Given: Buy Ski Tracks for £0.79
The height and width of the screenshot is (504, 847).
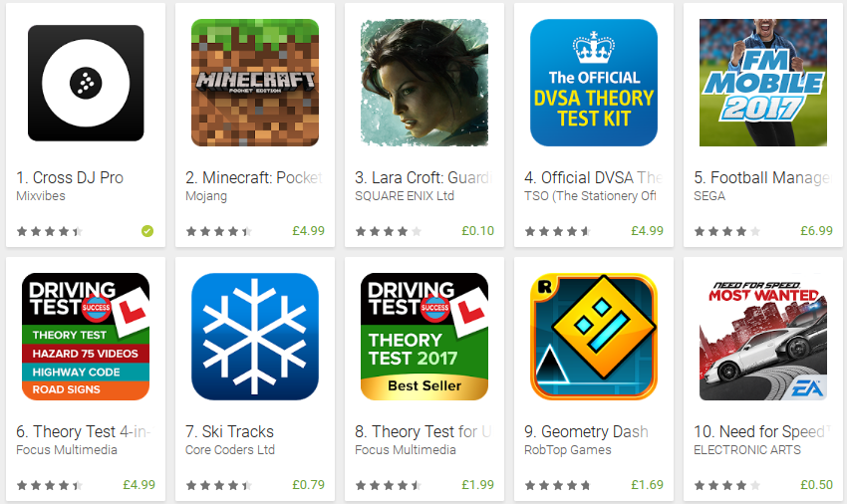Looking at the screenshot, I should coord(309,485).
